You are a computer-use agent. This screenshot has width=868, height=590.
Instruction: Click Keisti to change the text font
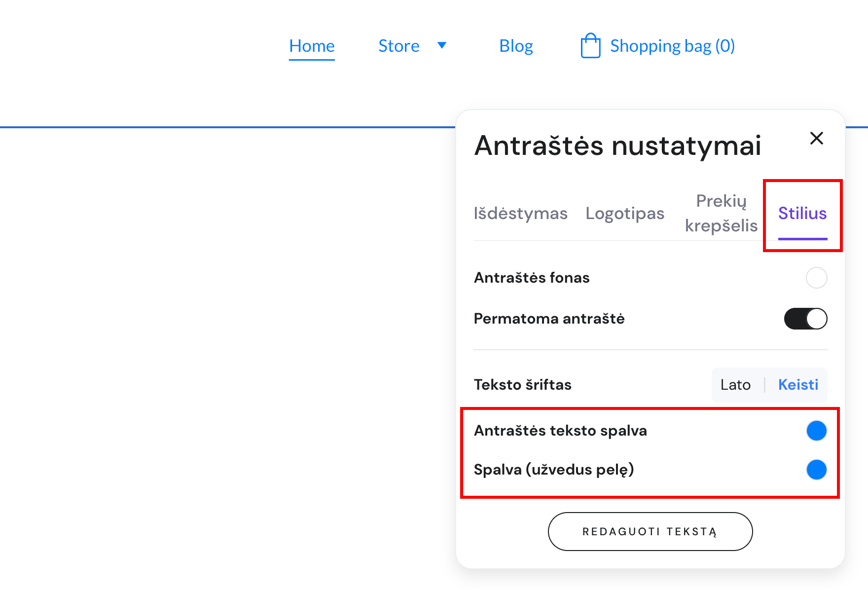tap(798, 385)
